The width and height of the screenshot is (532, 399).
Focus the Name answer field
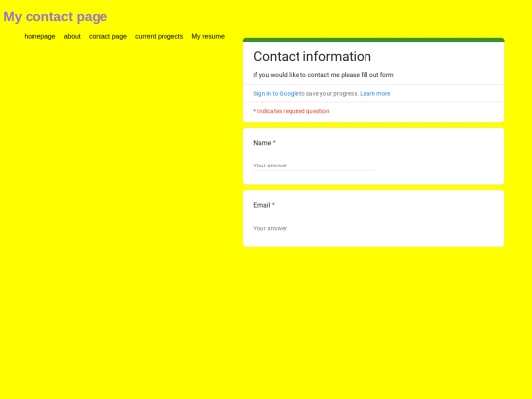click(314, 166)
